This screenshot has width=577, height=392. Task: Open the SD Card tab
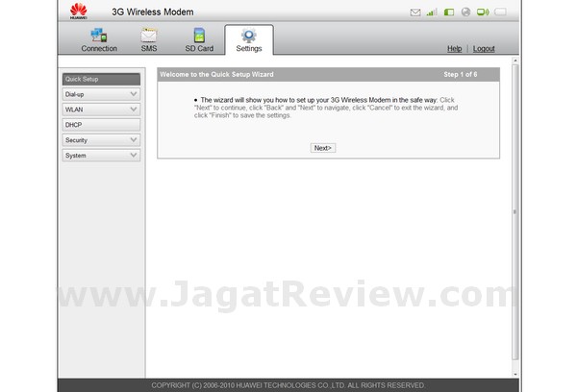click(x=199, y=36)
